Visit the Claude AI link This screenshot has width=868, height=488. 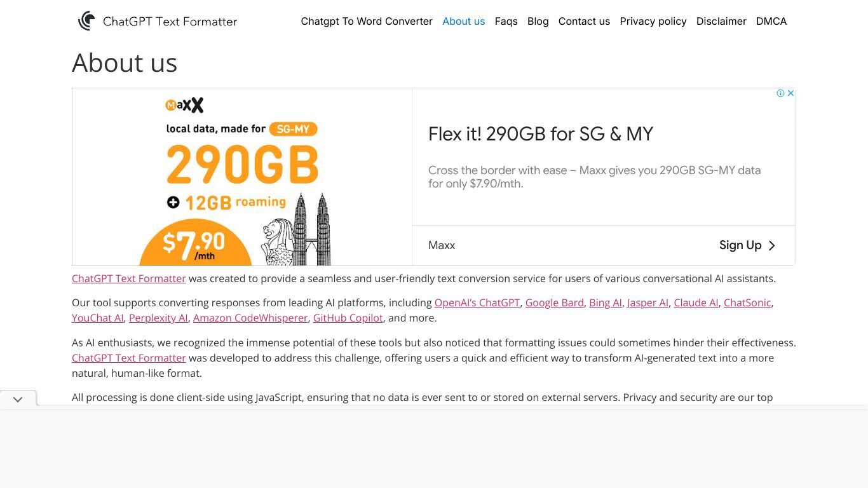[x=696, y=302]
